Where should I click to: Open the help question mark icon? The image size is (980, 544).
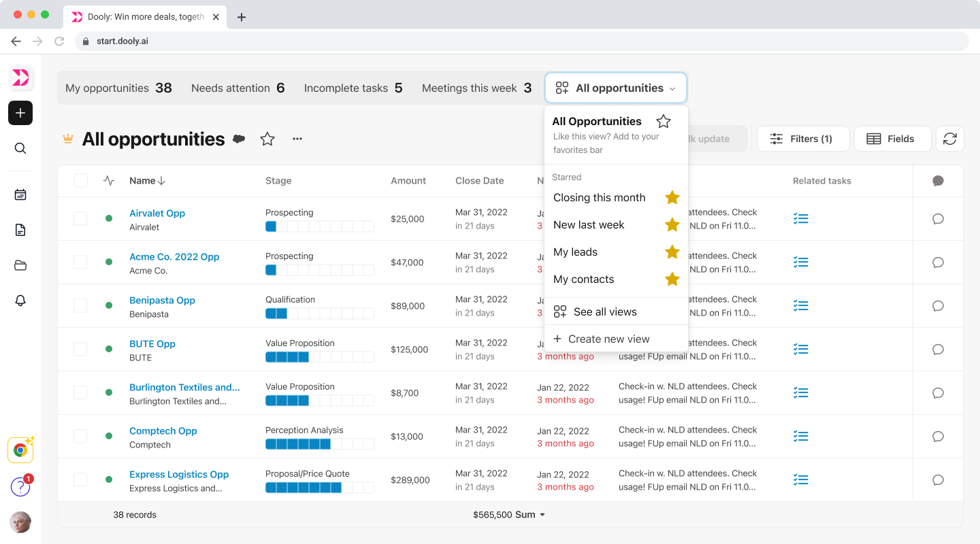pos(20,487)
